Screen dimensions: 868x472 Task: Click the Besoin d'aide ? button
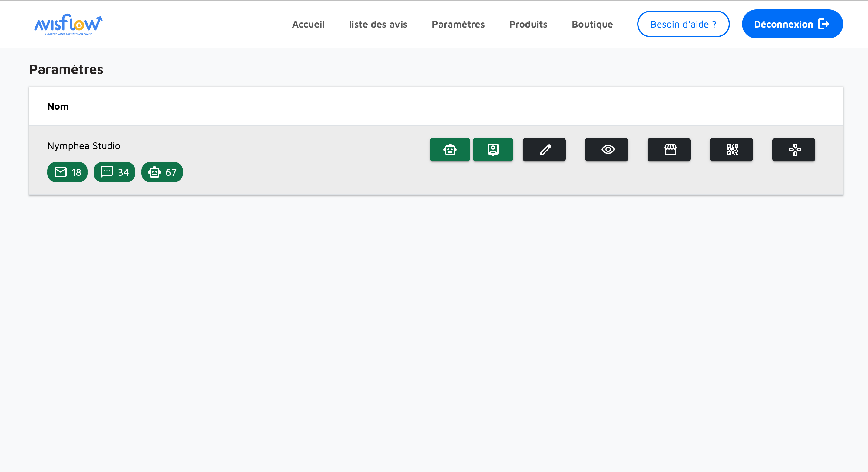683,24
